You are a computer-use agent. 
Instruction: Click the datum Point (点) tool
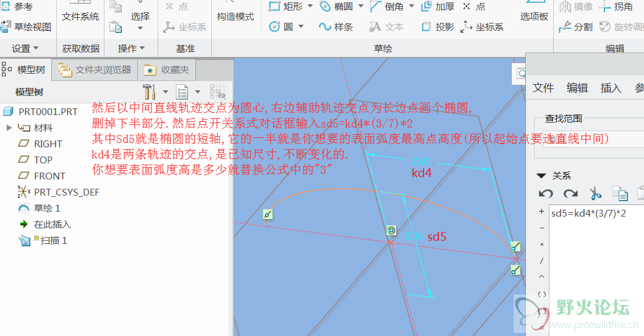click(177, 7)
